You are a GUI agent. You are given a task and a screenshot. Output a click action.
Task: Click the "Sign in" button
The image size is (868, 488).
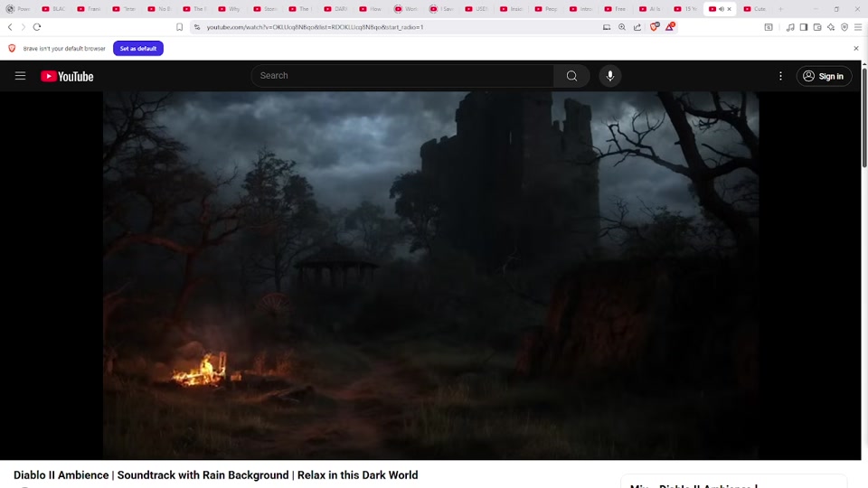[x=824, y=76]
